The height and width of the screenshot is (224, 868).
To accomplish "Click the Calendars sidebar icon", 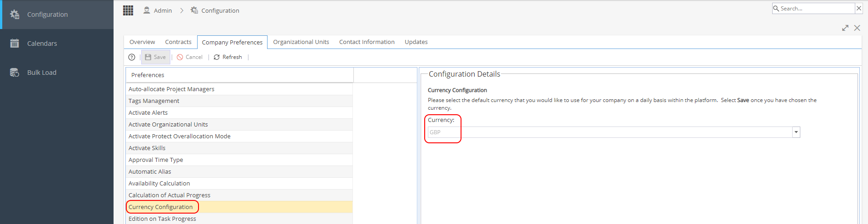I will (15, 44).
